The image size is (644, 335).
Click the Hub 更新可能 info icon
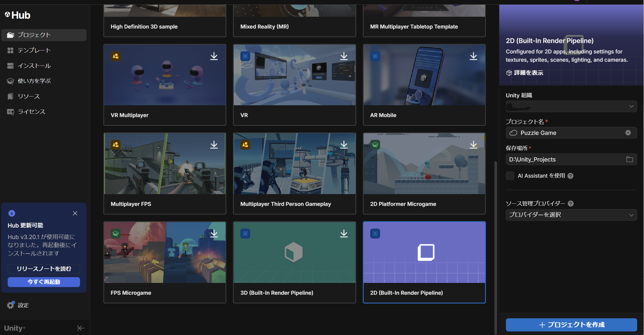pyautogui.click(x=12, y=213)
